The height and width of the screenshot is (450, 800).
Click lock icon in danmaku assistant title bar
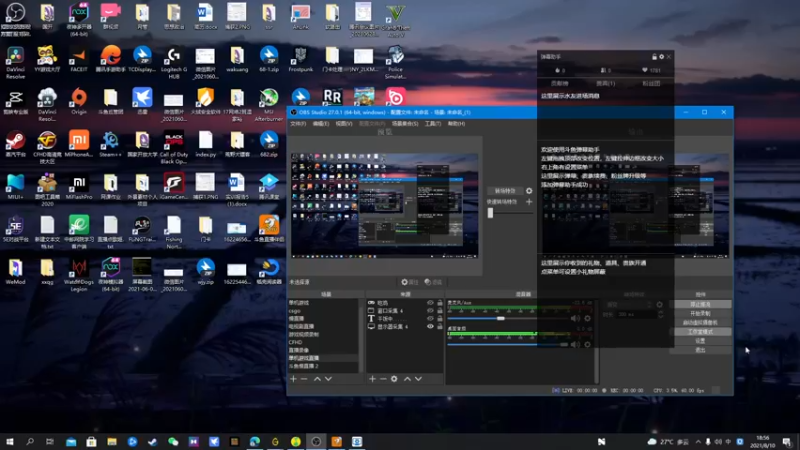point(655,57)
